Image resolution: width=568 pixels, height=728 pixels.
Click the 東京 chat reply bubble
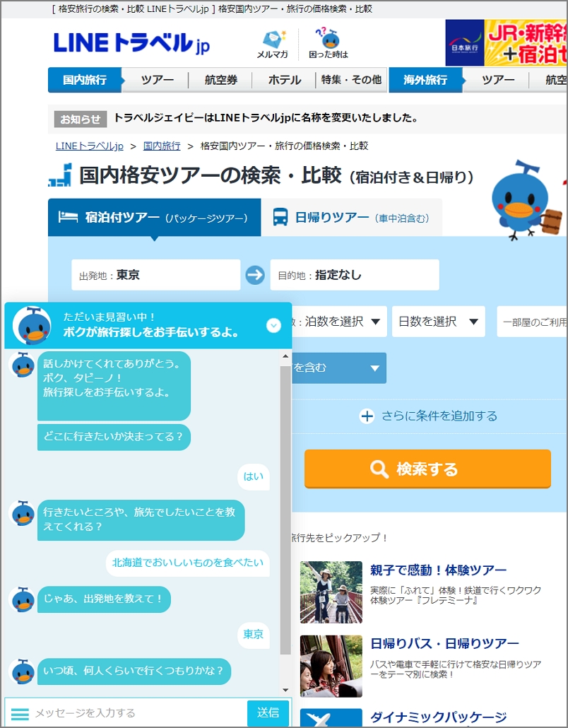[x=254, y=634]
